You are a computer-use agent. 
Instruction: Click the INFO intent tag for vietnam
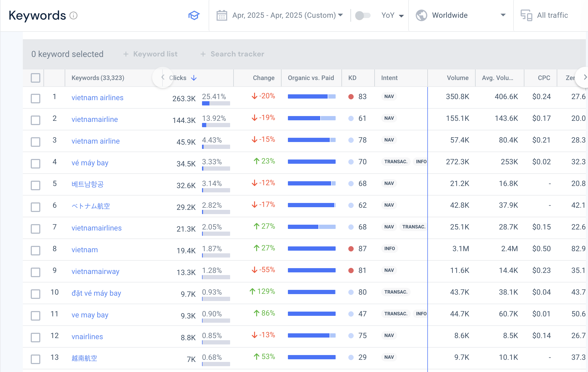pyautogui.click(x=389, y=249)
